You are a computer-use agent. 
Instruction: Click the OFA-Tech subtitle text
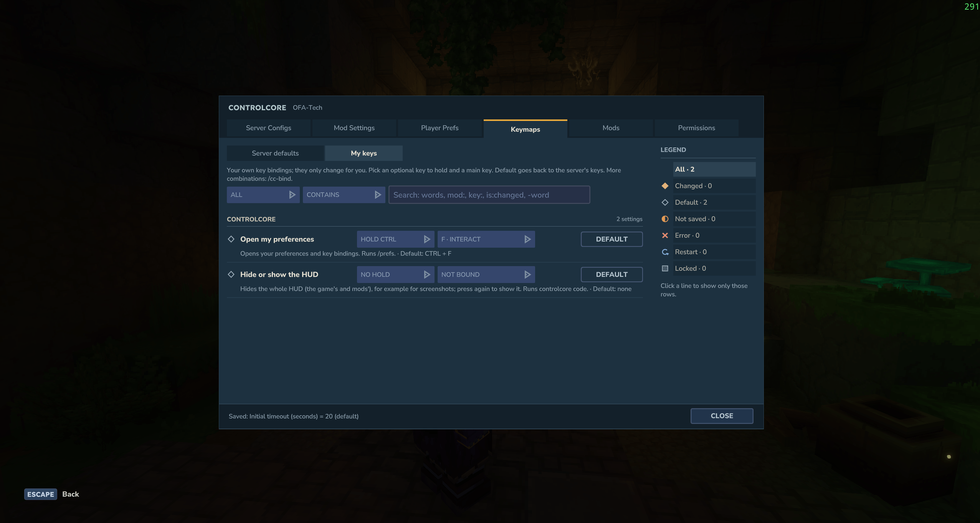pyautogui.click(x=307, y=108)
